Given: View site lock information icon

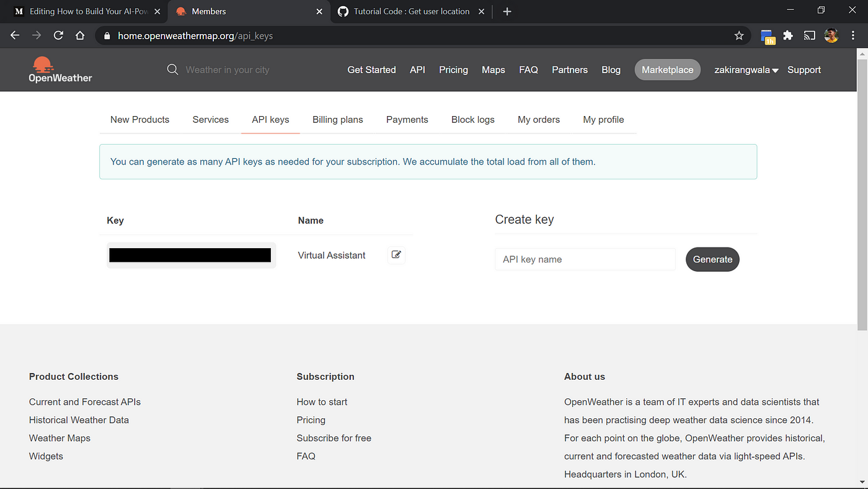Looking at the screenshot, I should 107,36.
